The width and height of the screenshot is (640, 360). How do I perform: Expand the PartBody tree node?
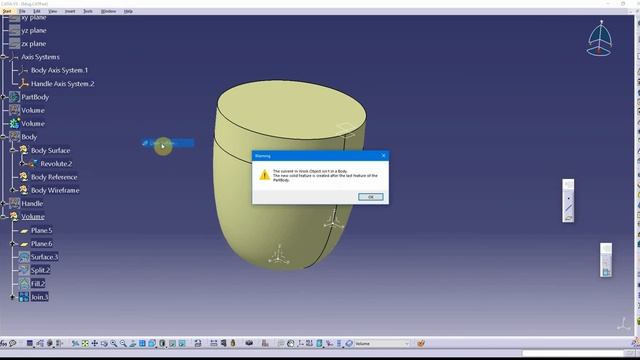coord(4,97)
